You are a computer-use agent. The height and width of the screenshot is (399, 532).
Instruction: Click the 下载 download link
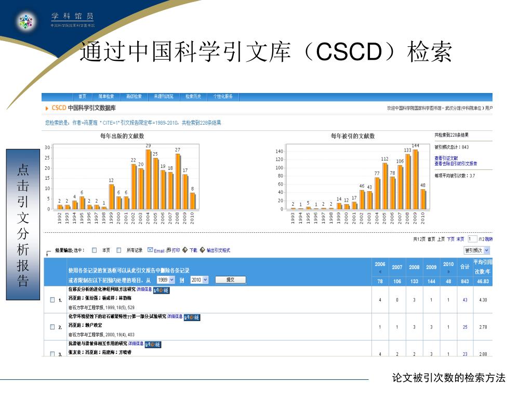pyautogui.click(x=193, y=250)
